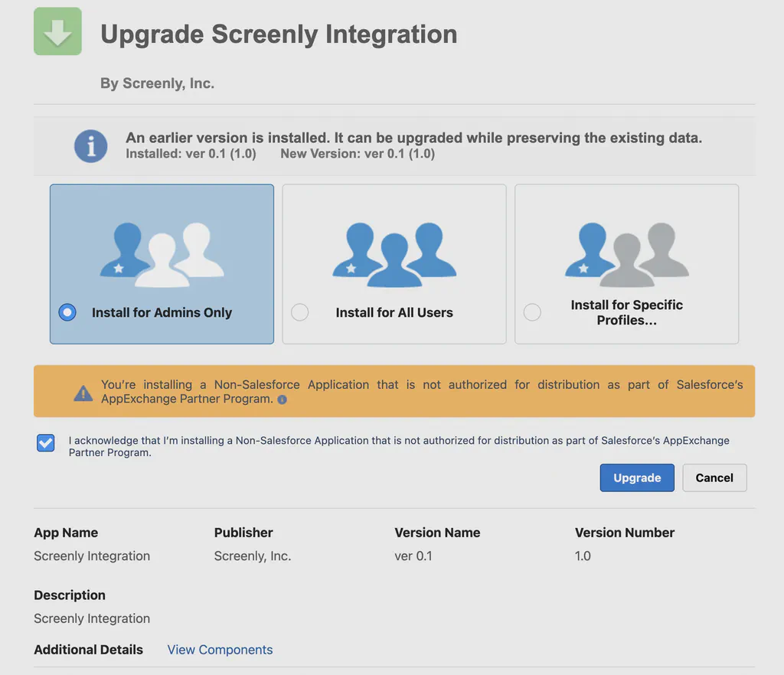
Task: Click the Version Name column heading
Action: (x=437, y=533)
